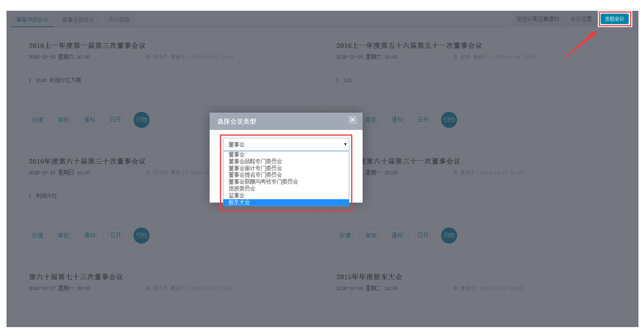Open 2015年年度股东大会 meeting title

[369, 277]
